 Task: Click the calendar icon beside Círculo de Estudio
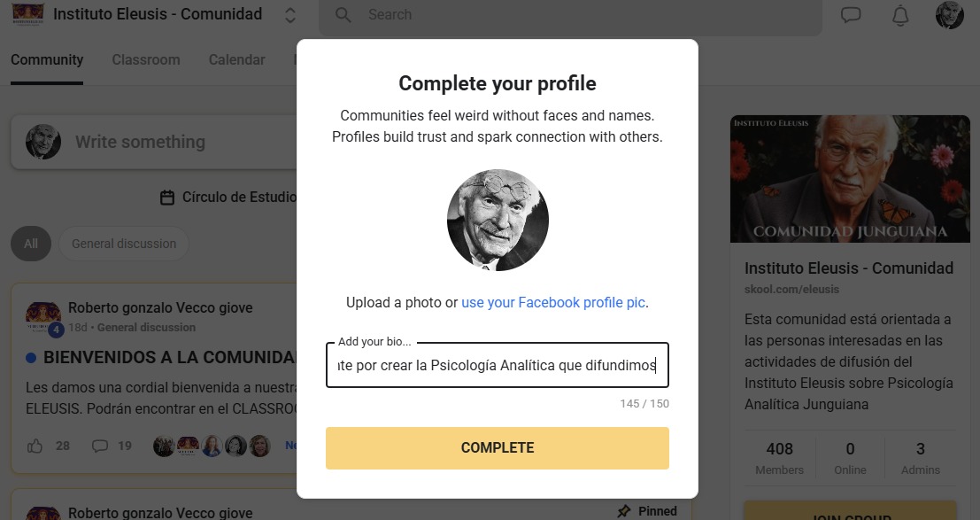[x=166, y=198]
